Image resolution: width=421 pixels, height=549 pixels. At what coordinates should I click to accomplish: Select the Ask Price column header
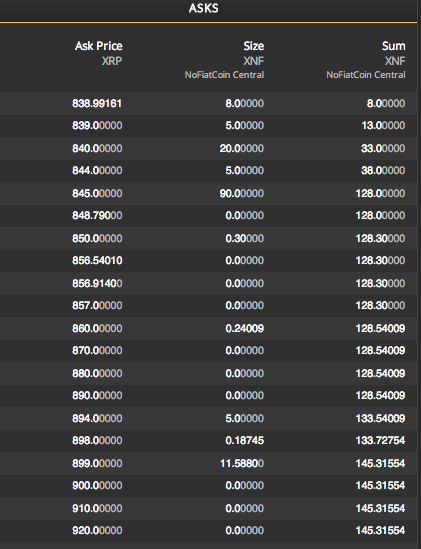(x=98, y=46)
